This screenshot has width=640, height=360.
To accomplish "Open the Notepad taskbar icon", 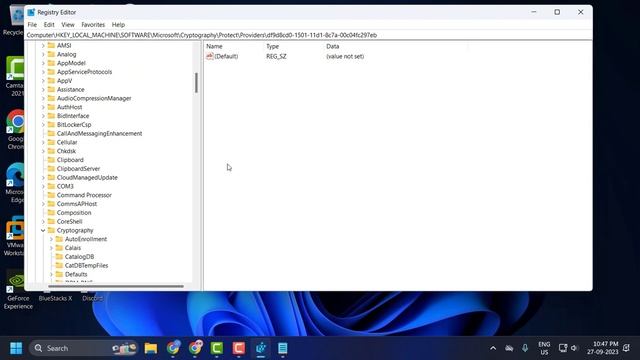I will click(282, 348).
